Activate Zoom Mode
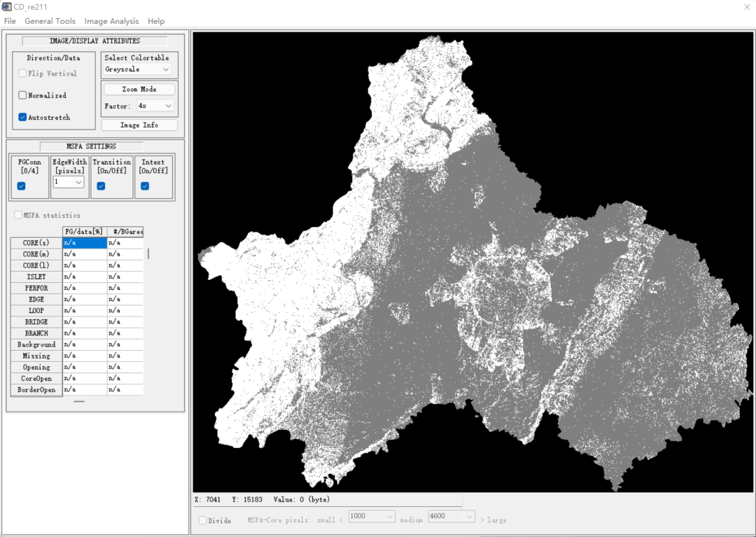Image resolution: width=756 pixels, height=537 pixels. point(139,89)
